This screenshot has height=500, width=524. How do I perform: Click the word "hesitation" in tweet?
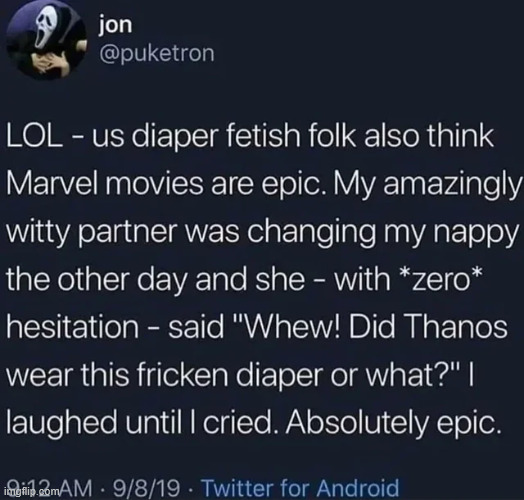(x=73, y=327)
